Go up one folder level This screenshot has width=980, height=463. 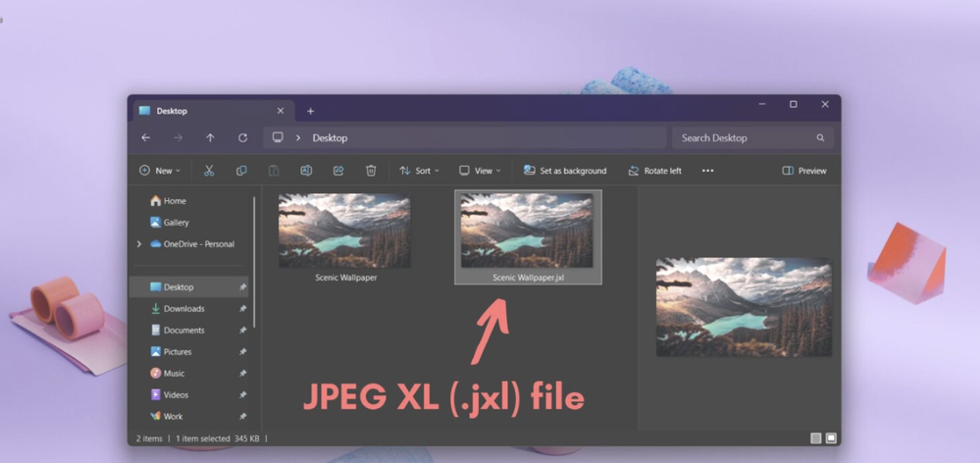pyautogui.click(x=211, y=138)
